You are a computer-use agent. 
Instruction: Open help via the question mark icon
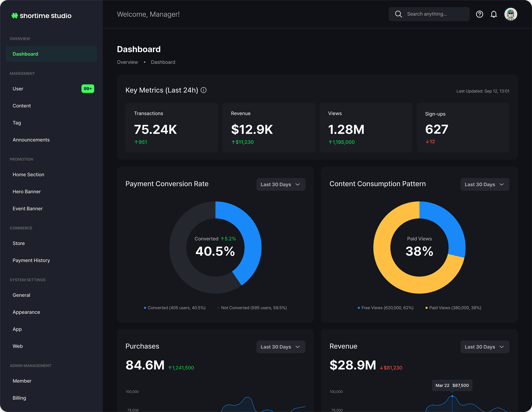click(479, 14)
